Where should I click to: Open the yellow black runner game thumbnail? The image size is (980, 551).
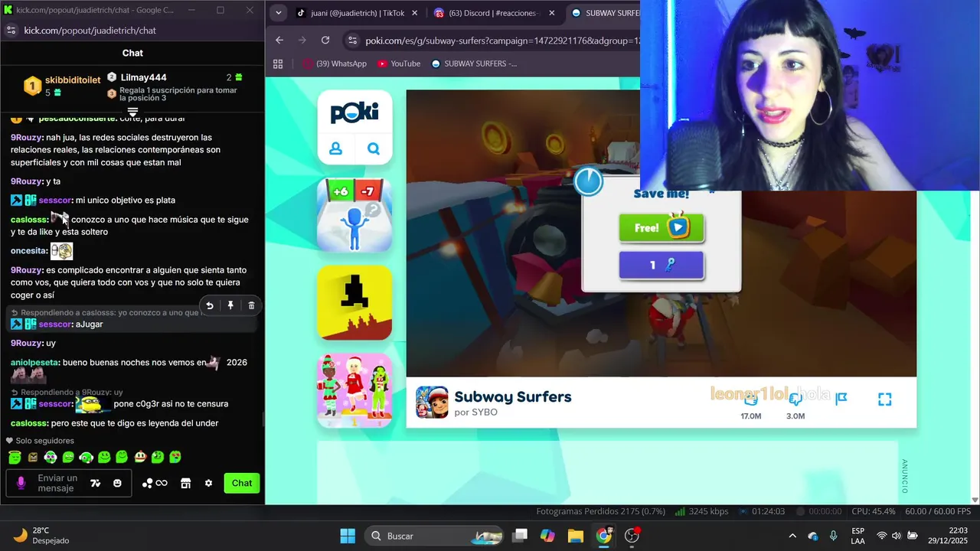[354, 302]
